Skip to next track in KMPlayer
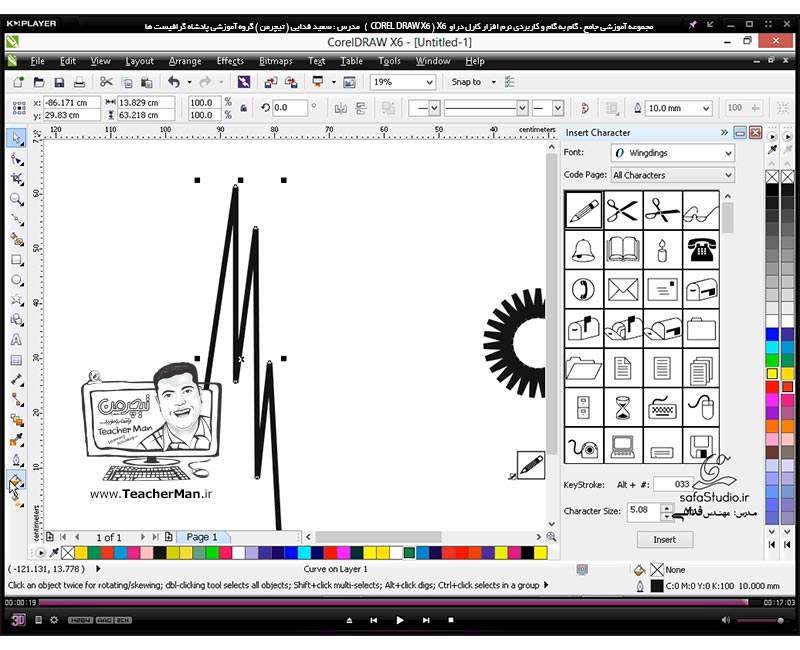The width and height of the screenshot is (800, 650). [426, 620]
